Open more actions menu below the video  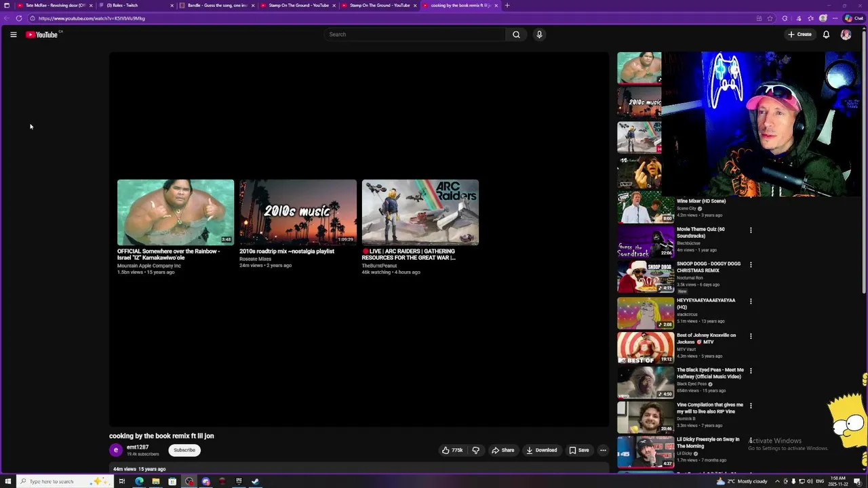pyautogui.click(x=603, y=450)
